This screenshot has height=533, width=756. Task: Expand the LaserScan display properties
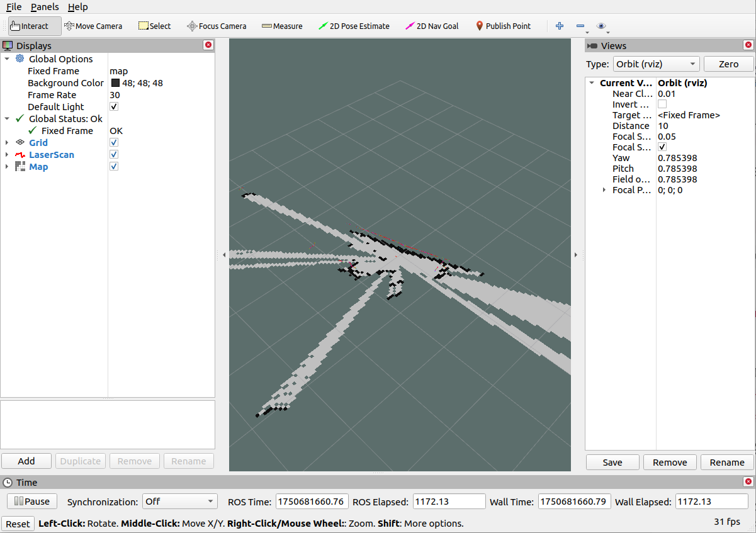click(x=7, y=154)
